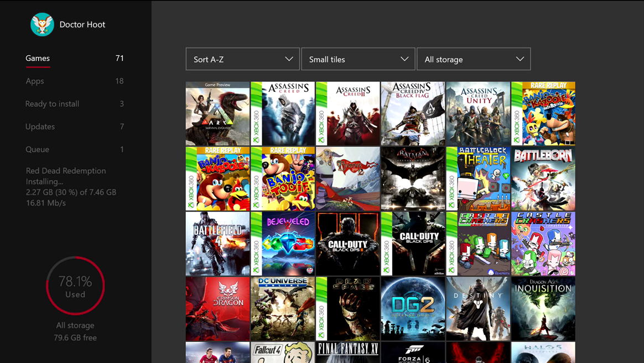Launch Final Fantasy XV
644x363 pixels.
pos(348,354)
